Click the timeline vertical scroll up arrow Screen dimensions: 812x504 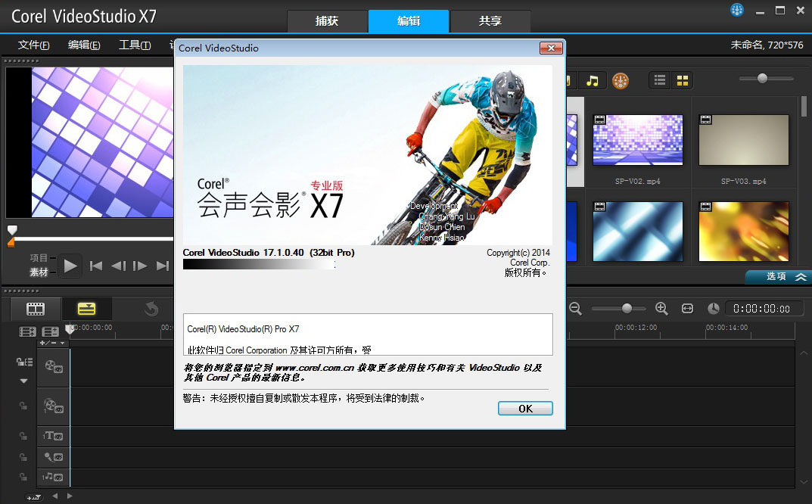804,353
